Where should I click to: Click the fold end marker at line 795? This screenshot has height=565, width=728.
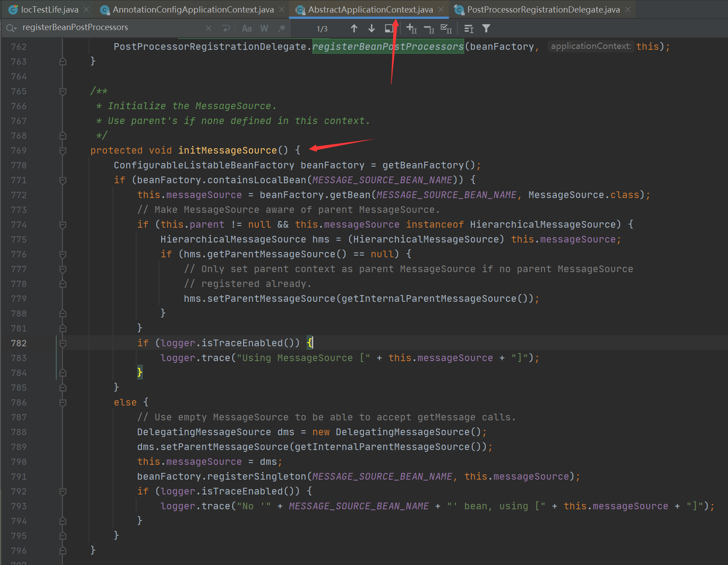pos(63,536)
